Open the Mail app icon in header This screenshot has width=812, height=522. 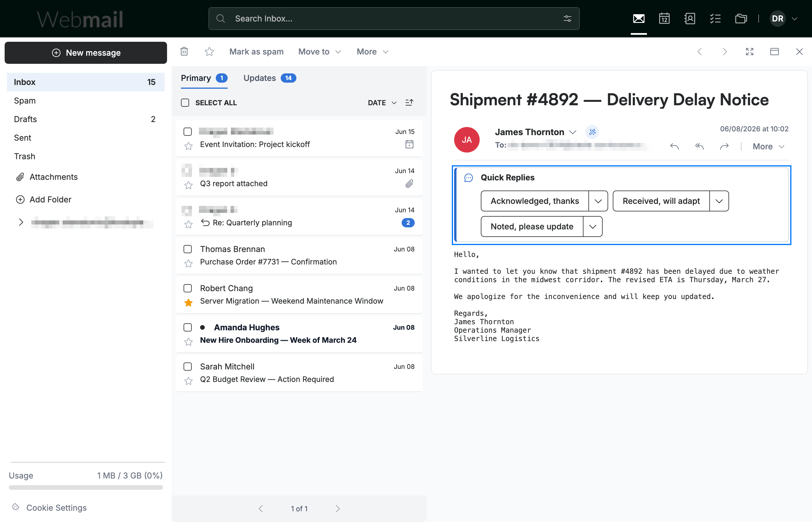point(639,19)
